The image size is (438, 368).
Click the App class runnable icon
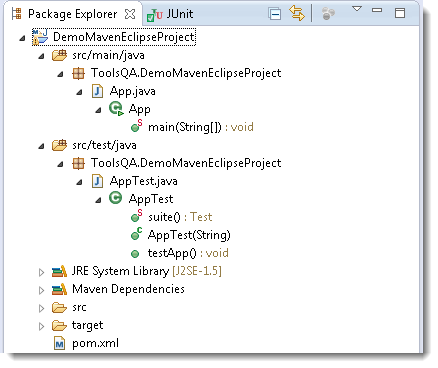[116, 109]
